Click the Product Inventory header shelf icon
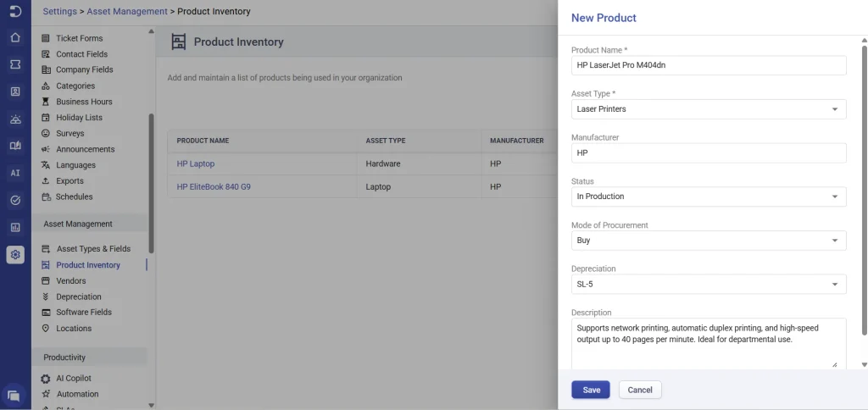868x410 pixels. click(x=178, y=42)
